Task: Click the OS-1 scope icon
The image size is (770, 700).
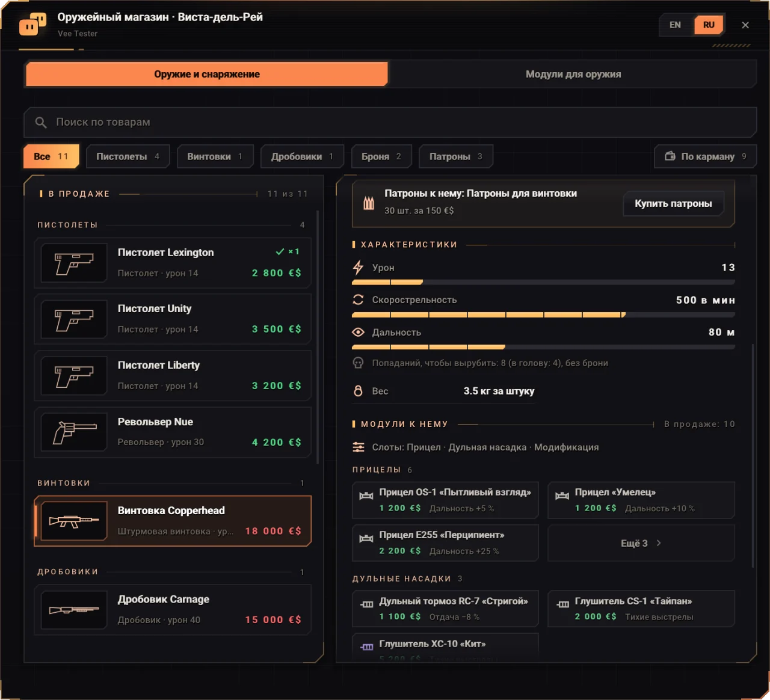Action: coord(366,496)
